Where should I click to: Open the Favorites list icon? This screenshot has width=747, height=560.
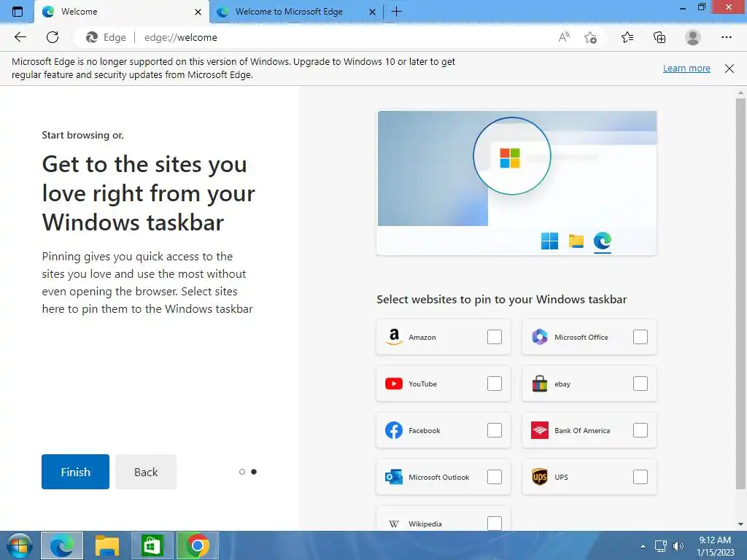pos(627,37)
